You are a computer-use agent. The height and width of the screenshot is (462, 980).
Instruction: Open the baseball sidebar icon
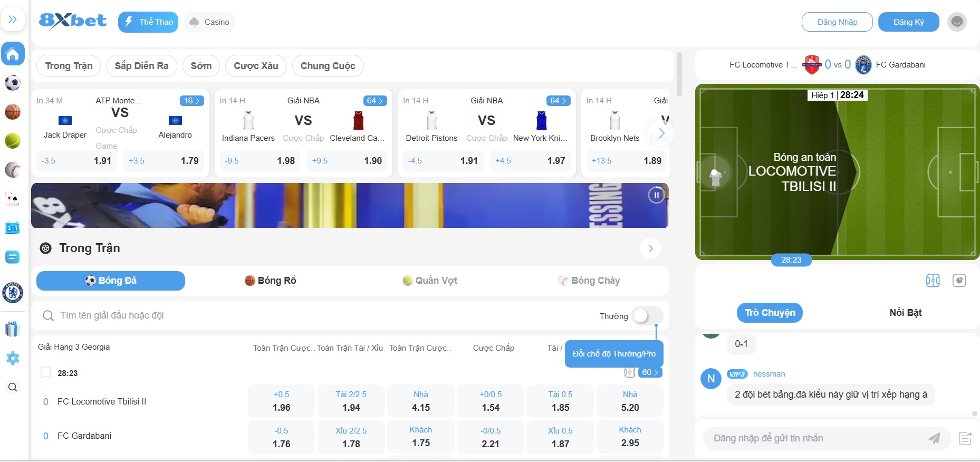pos(13,170)
